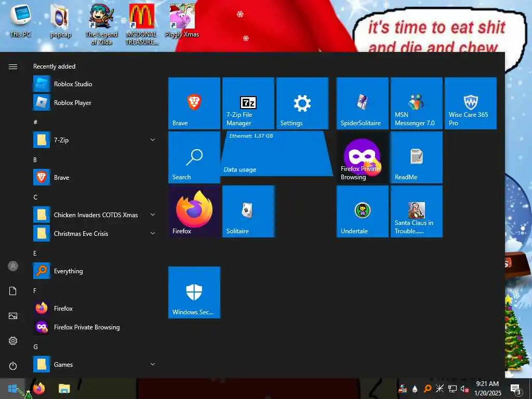Open Firefox Private Browsing from the app list
The height and width of the screenshot is (399, 532).
click(x=95, y=327)
